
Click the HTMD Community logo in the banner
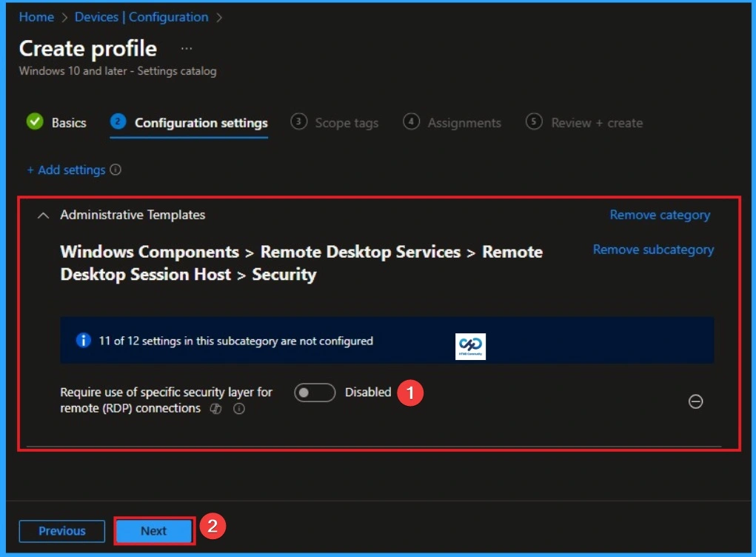(x=469, y=345)
